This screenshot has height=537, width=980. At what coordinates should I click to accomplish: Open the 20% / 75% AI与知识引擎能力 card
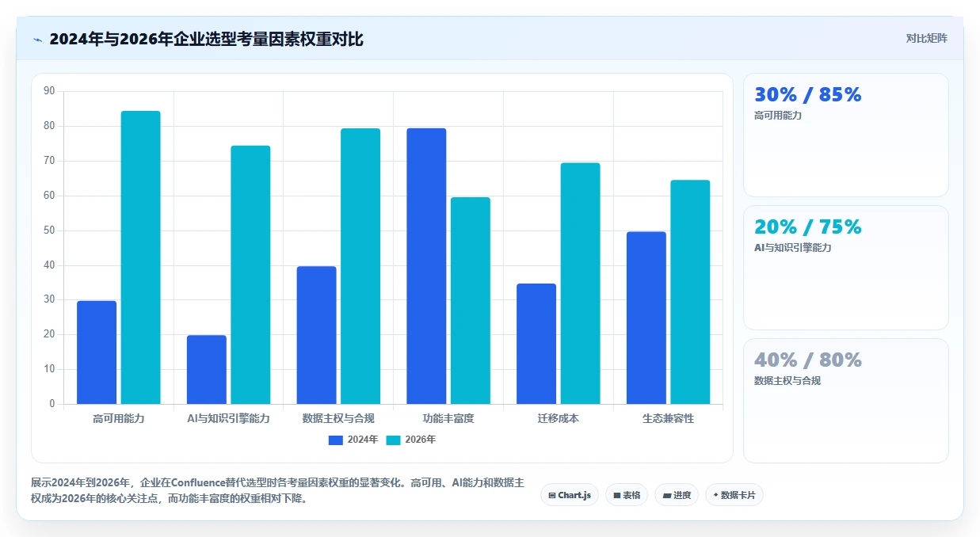click(x=845, y=268)
